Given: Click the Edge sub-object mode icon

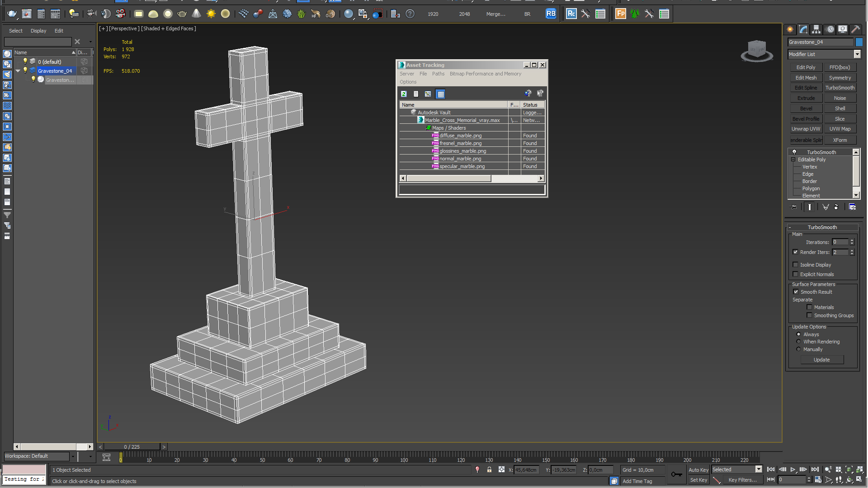Looking at the screenshot, I should point(808,174).
